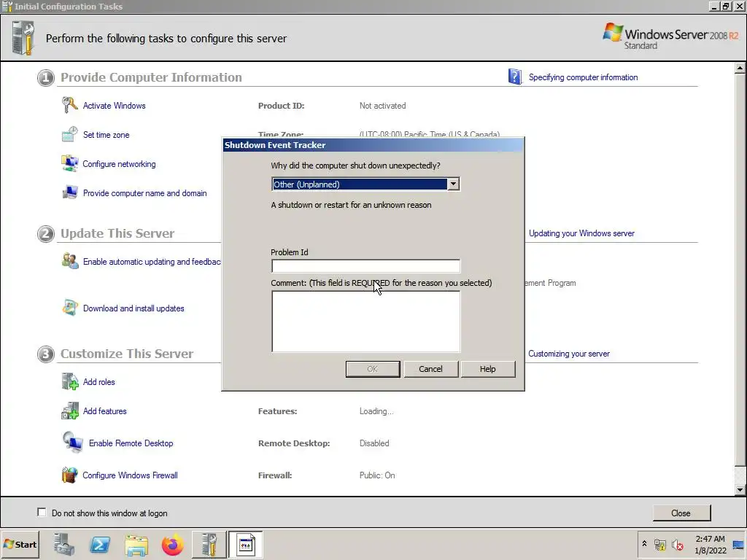Click the Comment text area

(x=366, y=322)
